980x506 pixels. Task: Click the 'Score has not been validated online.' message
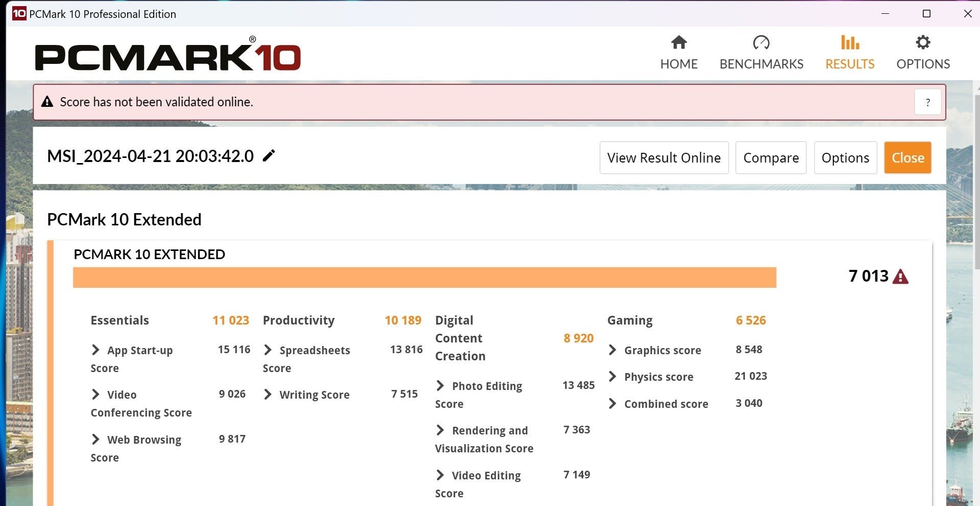156,102
